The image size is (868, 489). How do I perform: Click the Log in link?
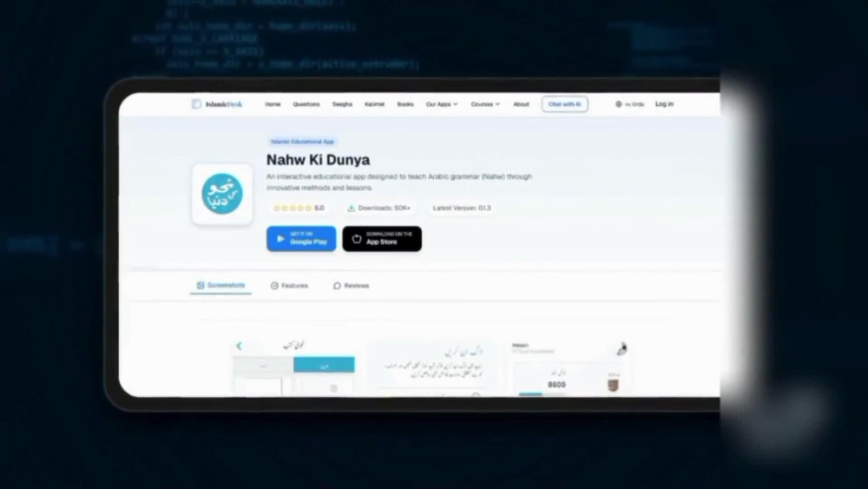tap(664, 104)
